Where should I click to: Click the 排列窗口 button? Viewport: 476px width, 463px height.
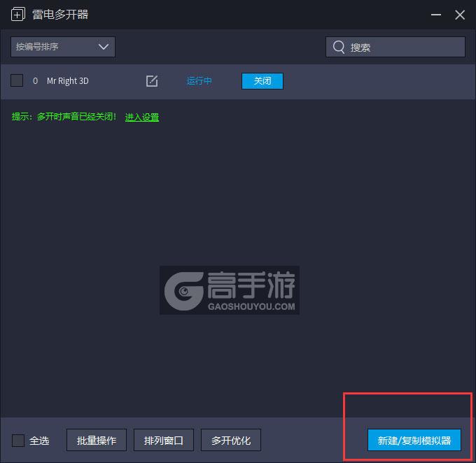[164, 440]
